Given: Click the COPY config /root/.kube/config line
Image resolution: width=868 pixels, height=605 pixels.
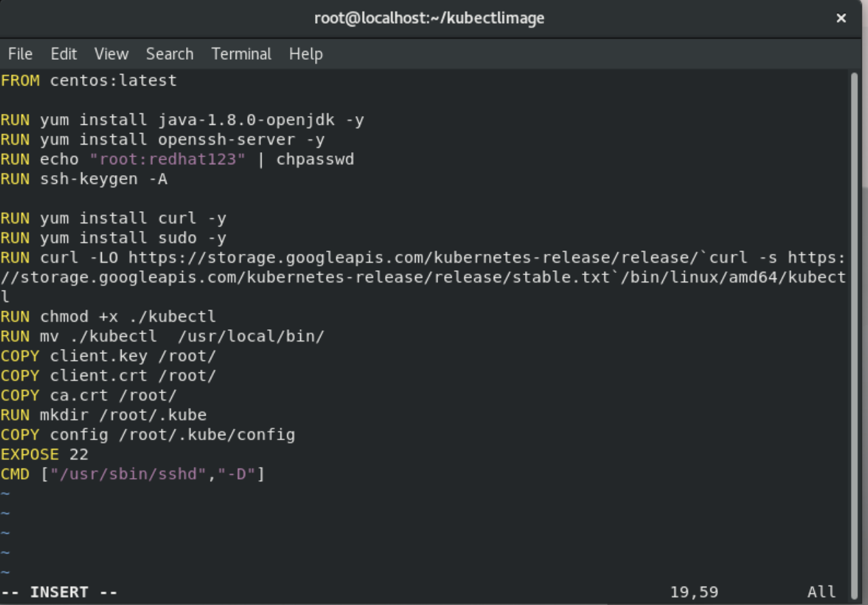Looking at the screenshot, I should 149,435.
